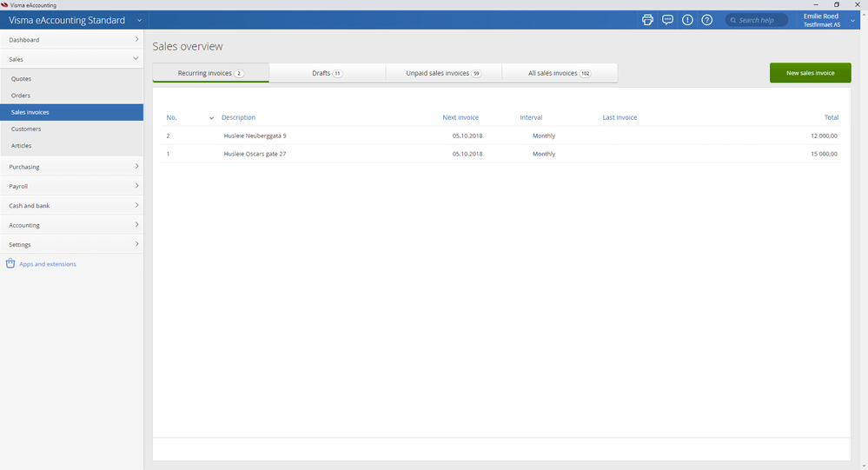The width and height of the screenshot is (868, 470).
Task: Switch to Recurring invoices tab
Action: pos(211,73)
